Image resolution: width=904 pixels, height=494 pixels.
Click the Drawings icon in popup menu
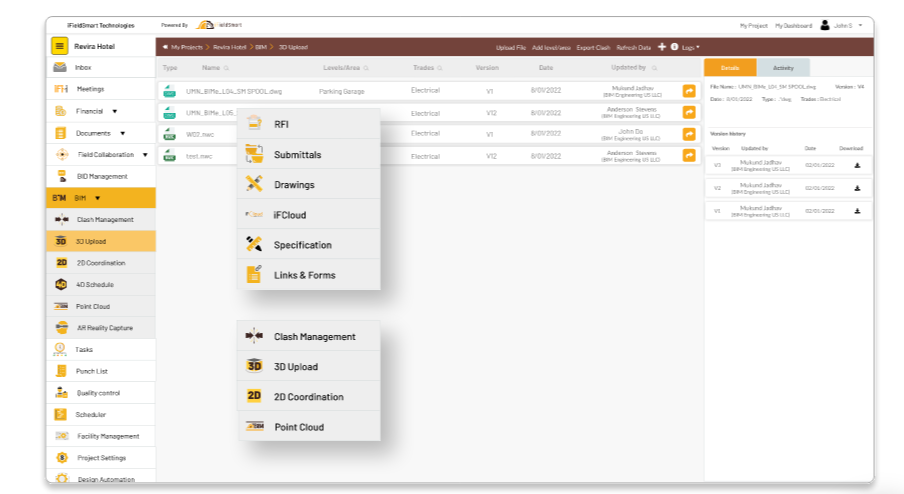254,184
